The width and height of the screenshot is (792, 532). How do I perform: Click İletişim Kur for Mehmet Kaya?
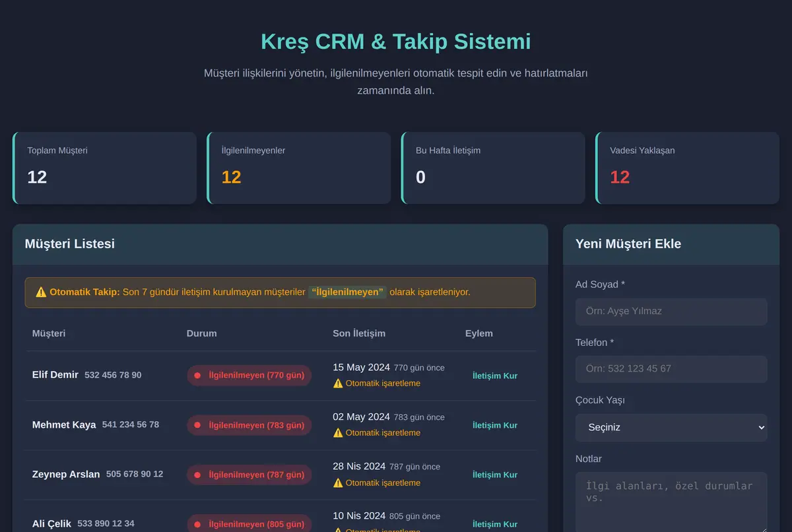coord(495,425)
